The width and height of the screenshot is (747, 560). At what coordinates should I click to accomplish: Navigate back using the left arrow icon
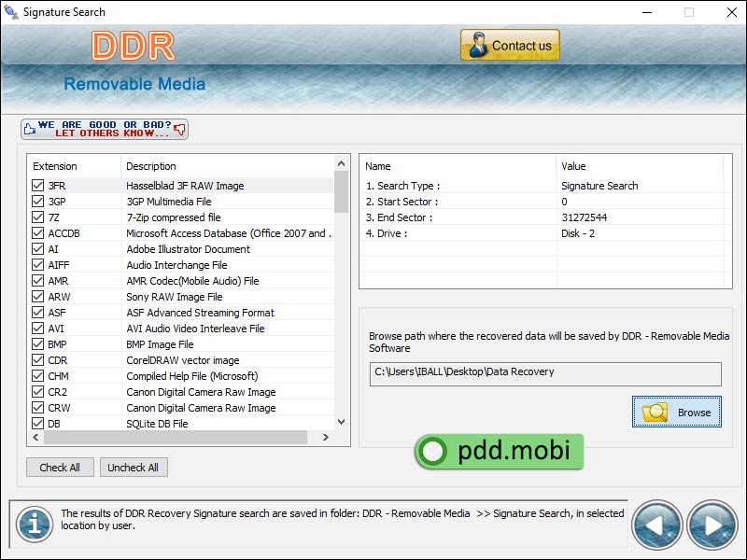click(656, 525)
